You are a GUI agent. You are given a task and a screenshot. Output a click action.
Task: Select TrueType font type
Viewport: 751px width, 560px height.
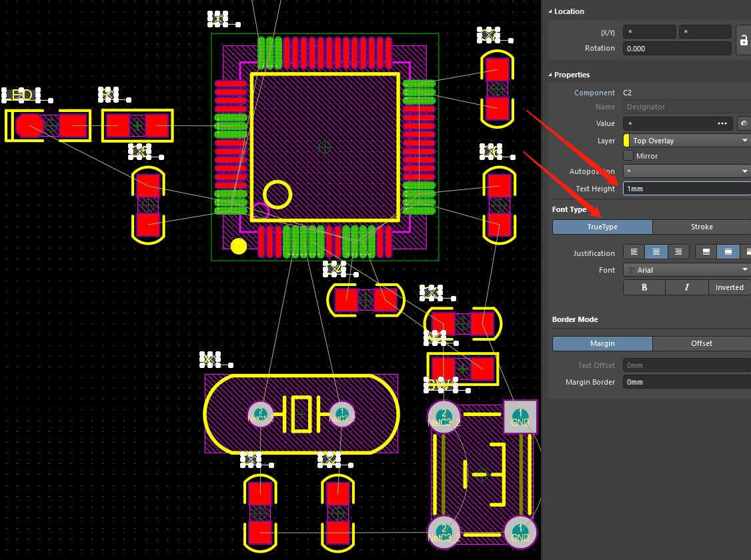coord(602,227)
